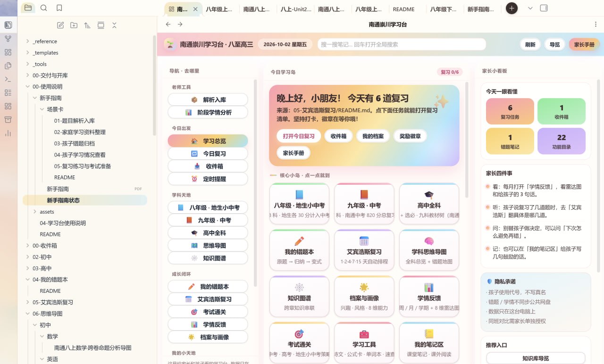Screen dimensions: 604x364
Task: Open 解析入库 under 老师工具
Action: point(208,99)
